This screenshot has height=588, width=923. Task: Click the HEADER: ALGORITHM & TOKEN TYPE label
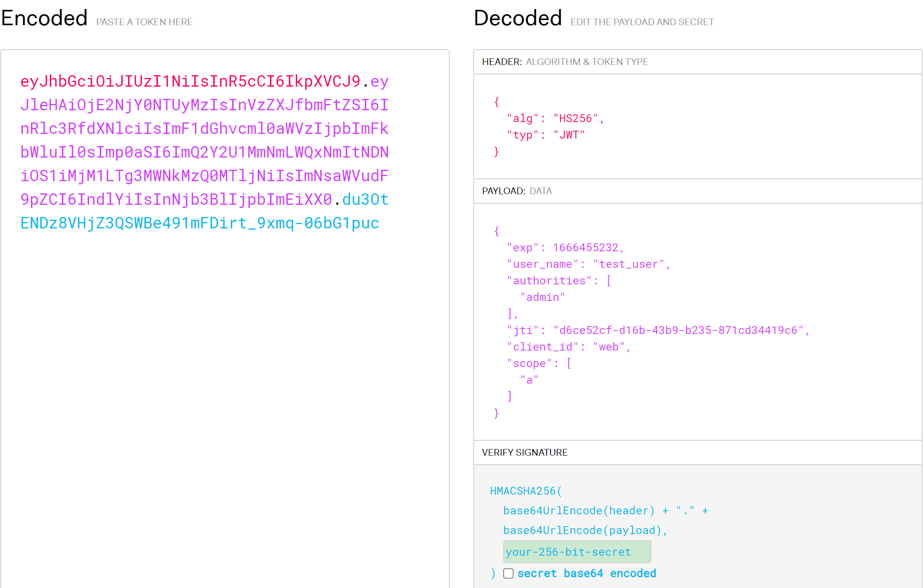pyautogui.click(x=565, y=62)
